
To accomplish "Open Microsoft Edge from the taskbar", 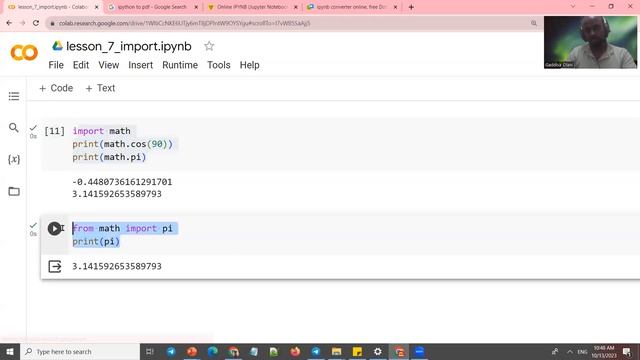I will pos(213,351).
